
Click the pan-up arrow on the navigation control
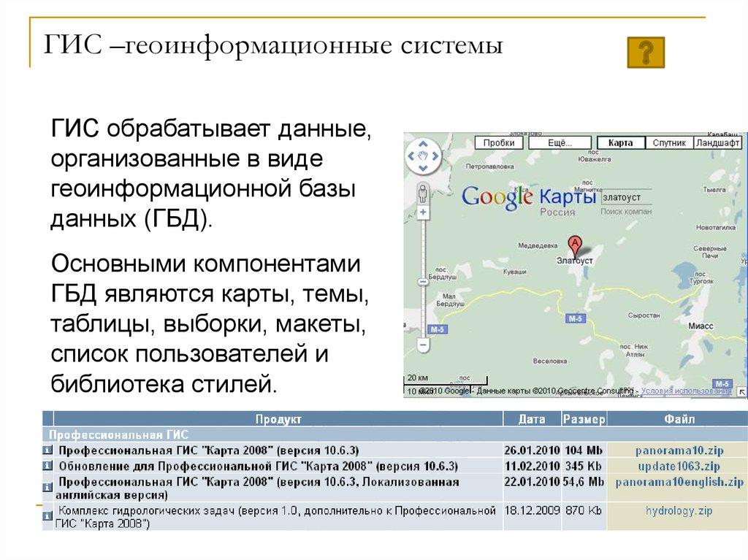pyautogui.click(x=422, y=143)
